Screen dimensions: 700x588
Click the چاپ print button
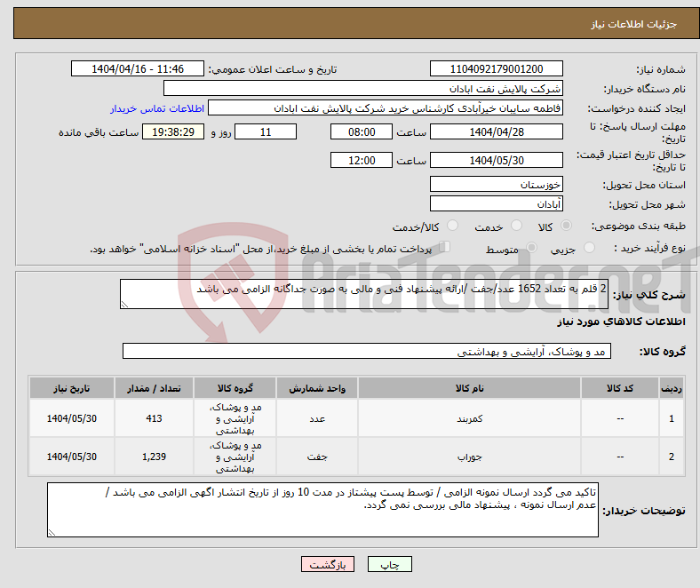coord(390,564)
